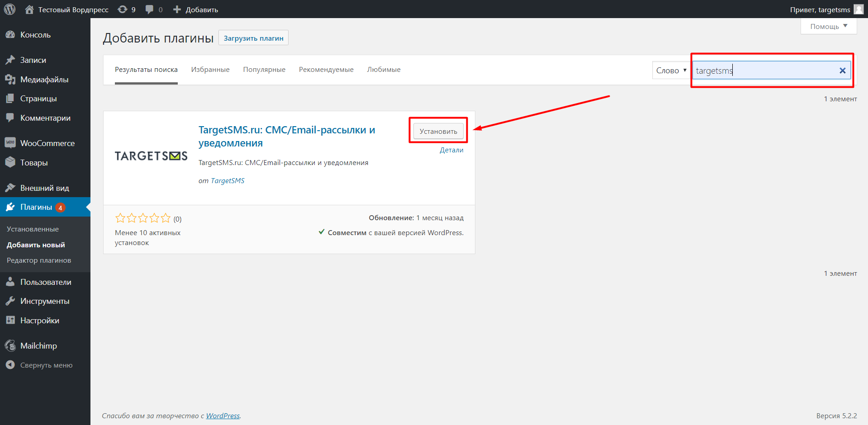Click the Версия 5.2.2 footer text

(x=836, y=416)
